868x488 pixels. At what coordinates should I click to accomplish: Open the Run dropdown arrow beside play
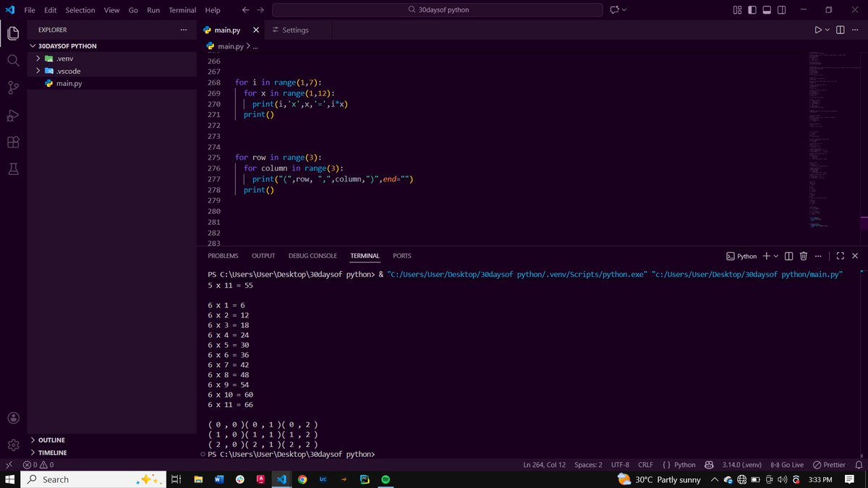pos(828,30)
